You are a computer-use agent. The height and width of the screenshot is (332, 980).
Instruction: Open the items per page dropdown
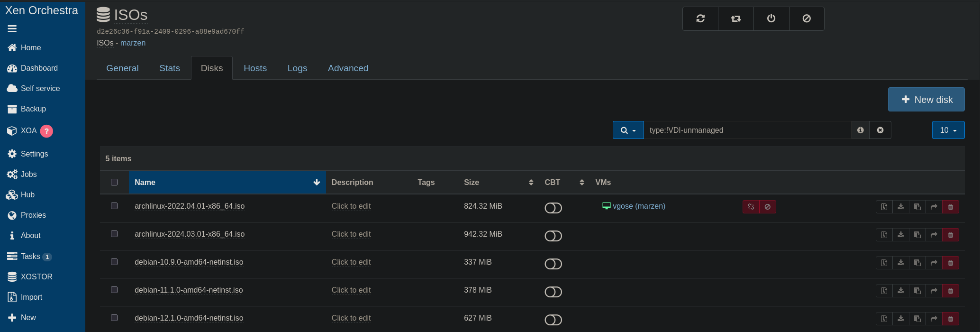pos(948,130)
